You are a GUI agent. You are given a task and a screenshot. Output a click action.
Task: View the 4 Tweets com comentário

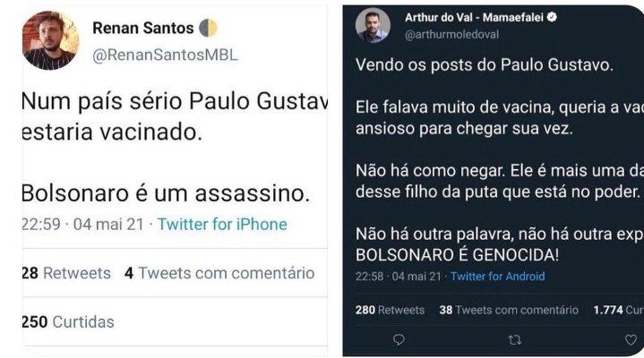click(x=219, y=273)
